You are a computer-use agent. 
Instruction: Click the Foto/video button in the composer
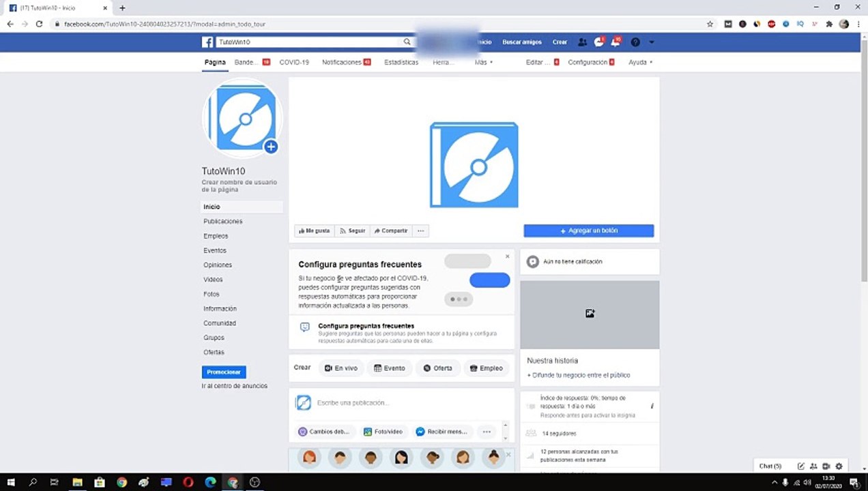click(383, 432)
